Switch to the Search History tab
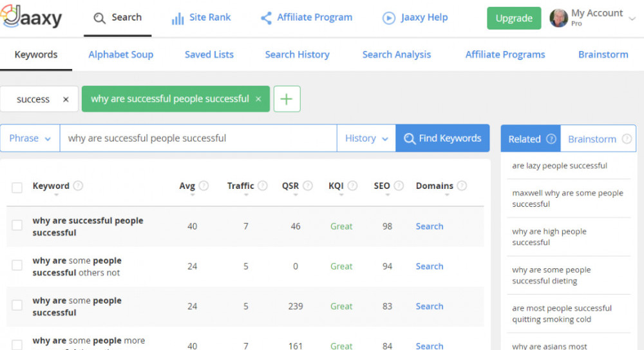644x350 pixels. tap(298, 54)
